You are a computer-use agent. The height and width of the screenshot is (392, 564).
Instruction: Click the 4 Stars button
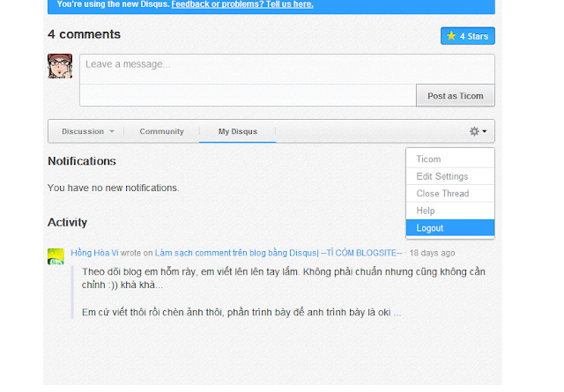468,36
